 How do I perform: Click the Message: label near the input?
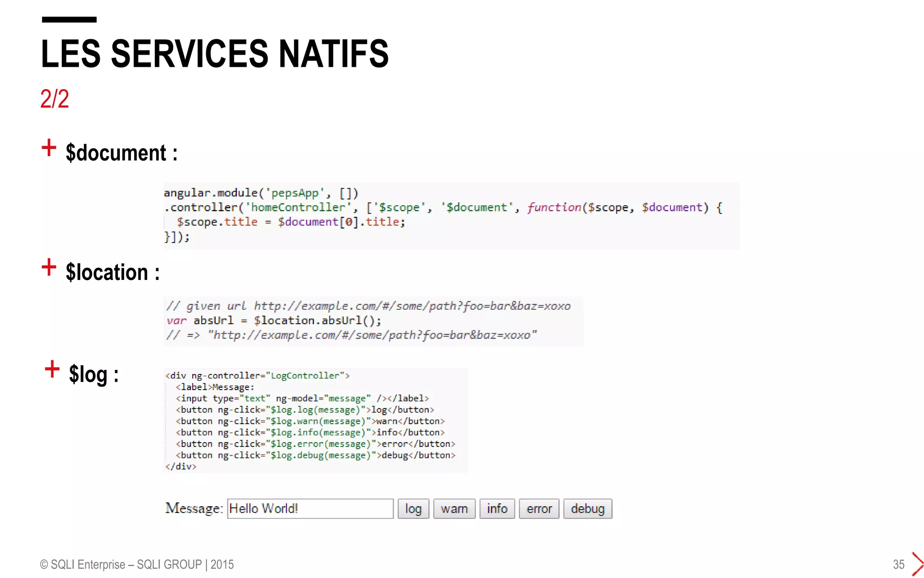(194, 508)
